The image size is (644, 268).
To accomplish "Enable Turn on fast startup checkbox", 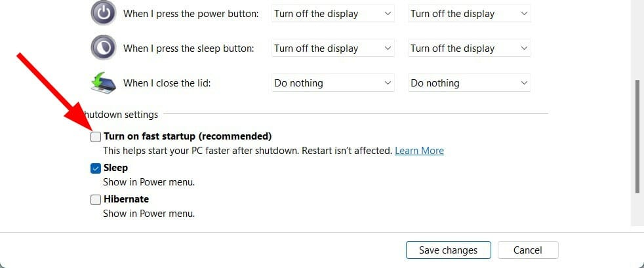I will [96, 137].
